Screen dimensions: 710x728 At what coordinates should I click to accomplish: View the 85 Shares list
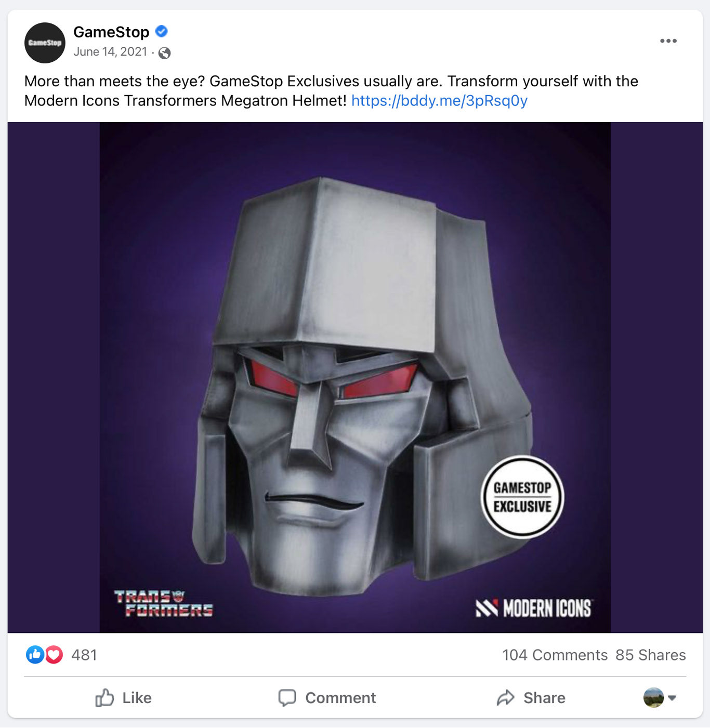click(x=650, y=655)
